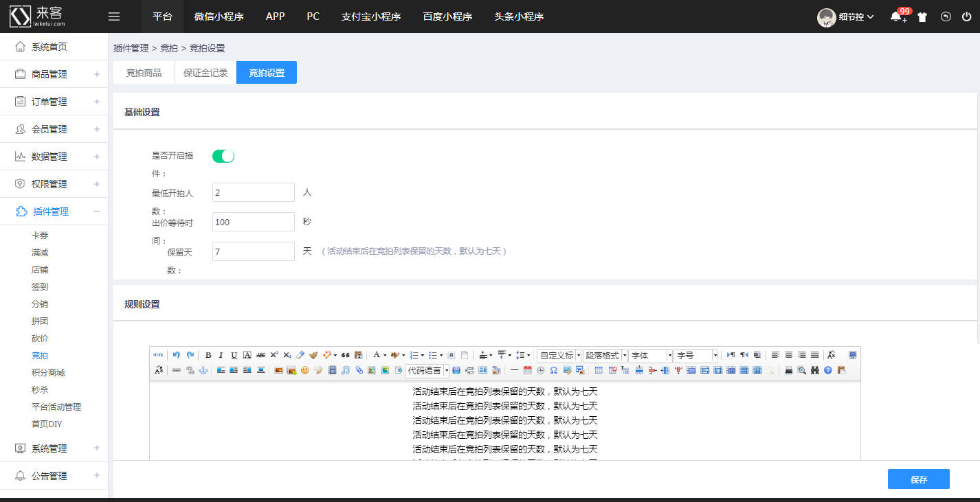
Task: Open 首页DIY submenu item
Action: (x=47, y=424)
